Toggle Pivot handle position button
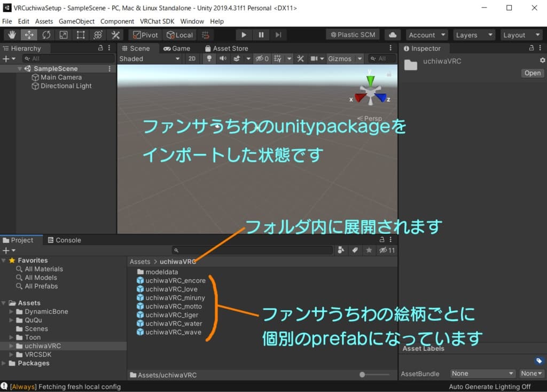Viewport: 547px width, 392px height. (145, 35)
